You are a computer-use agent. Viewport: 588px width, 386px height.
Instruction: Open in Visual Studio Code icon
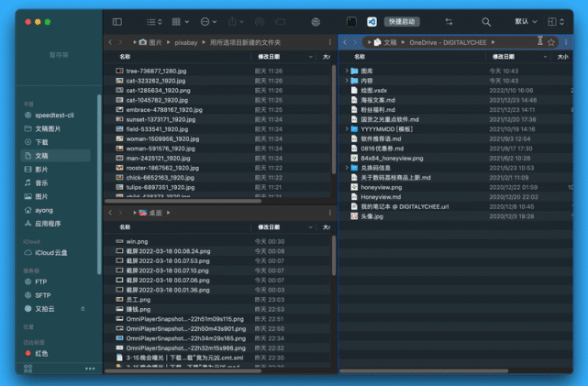click(x=372, y=22)
